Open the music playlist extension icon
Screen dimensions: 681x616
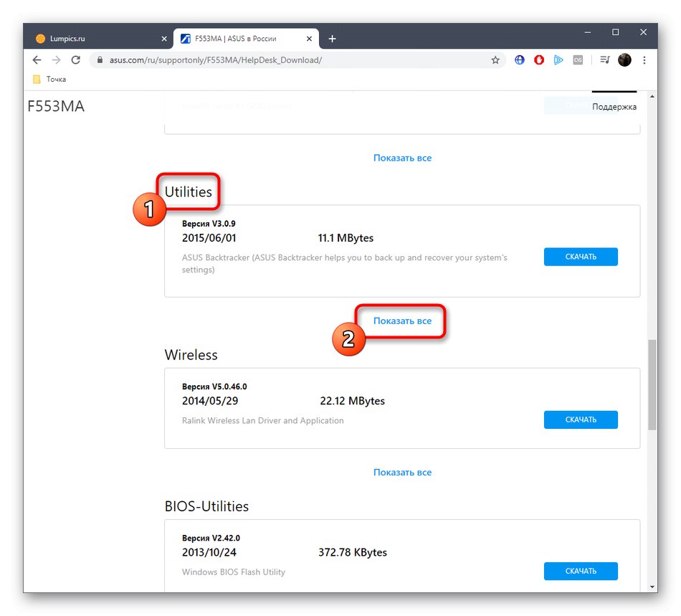pyautogui.click(x=604, y=60)
